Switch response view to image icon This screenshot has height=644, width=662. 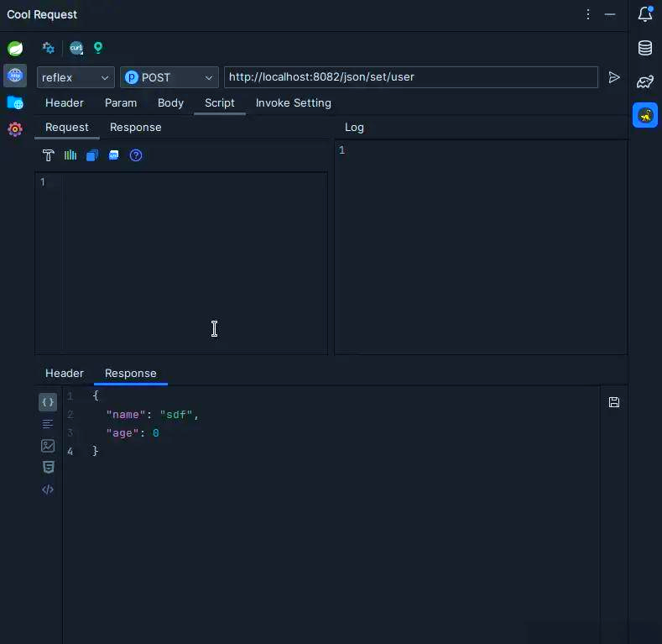click(48, 445)
